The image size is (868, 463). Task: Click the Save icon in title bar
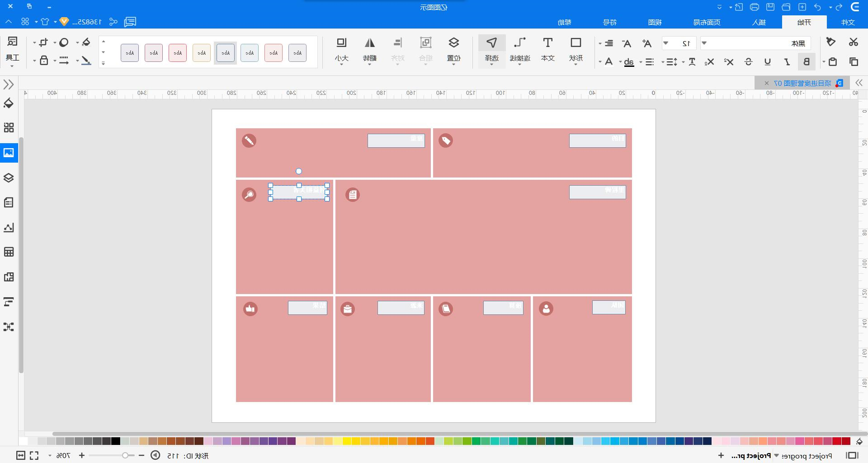point(770,7)
